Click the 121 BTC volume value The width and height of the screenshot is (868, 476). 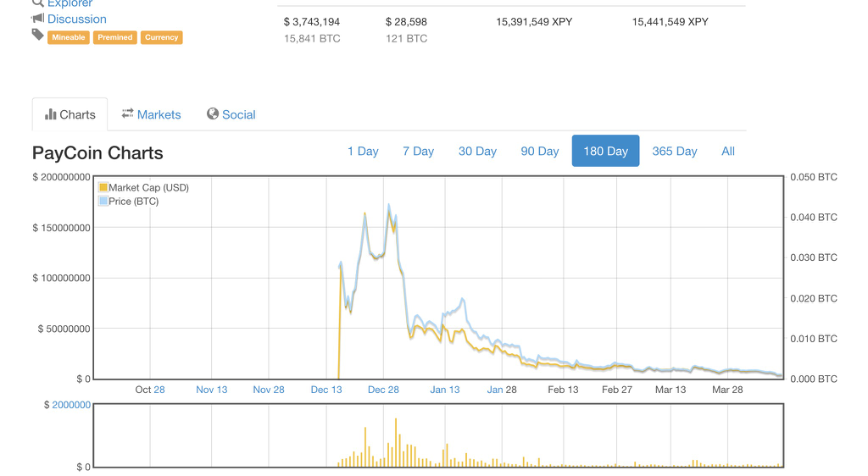tap(406, 39)
